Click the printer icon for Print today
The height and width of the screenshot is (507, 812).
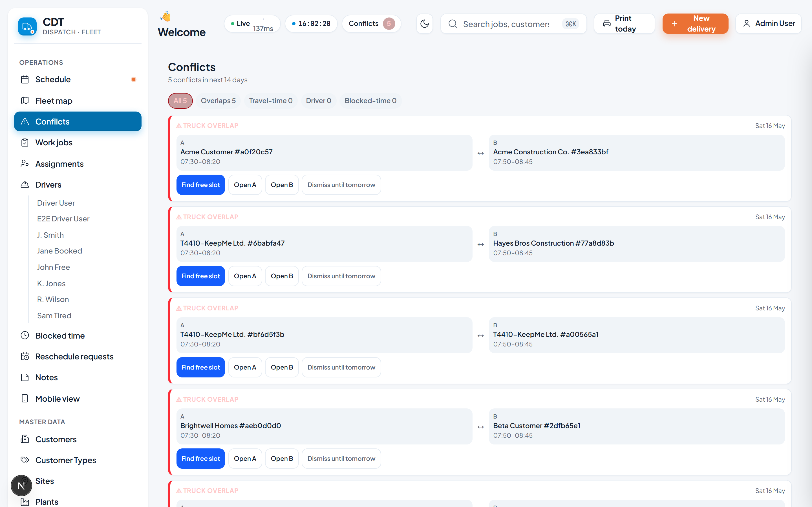(607, 23)
